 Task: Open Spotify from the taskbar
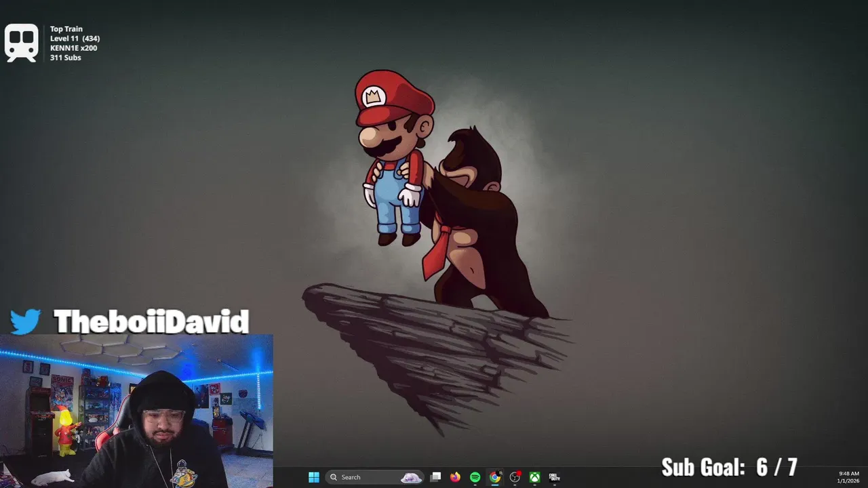[x=475, y=477]
